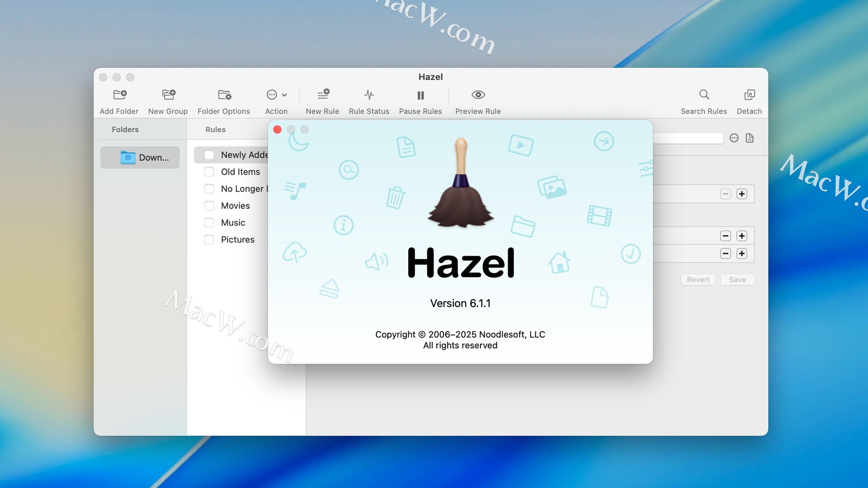Screen dimensions: 868x488
Task: Click the rule name text field
Action: point(687,138)
